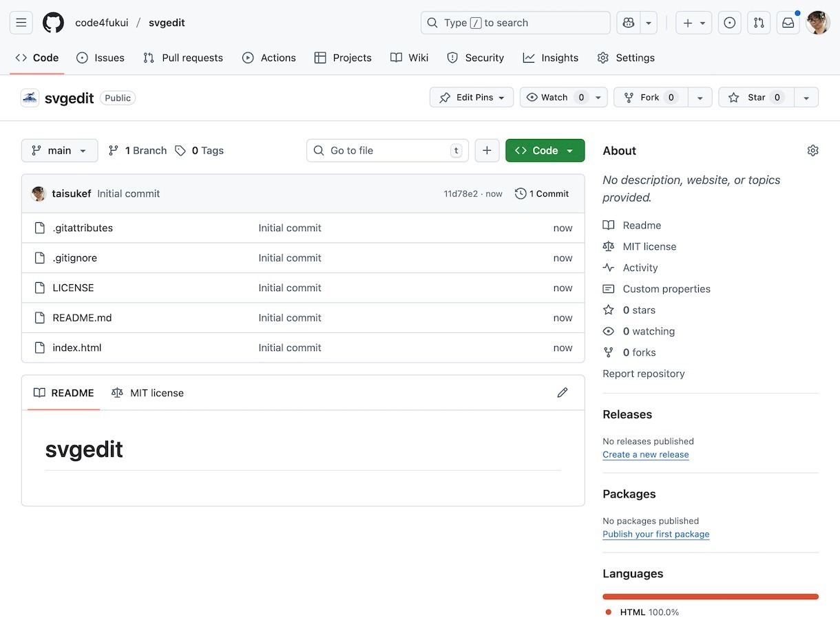Open the user profile avatar menu
Viewport: 840px width, 631px height.
coord(818,23)
